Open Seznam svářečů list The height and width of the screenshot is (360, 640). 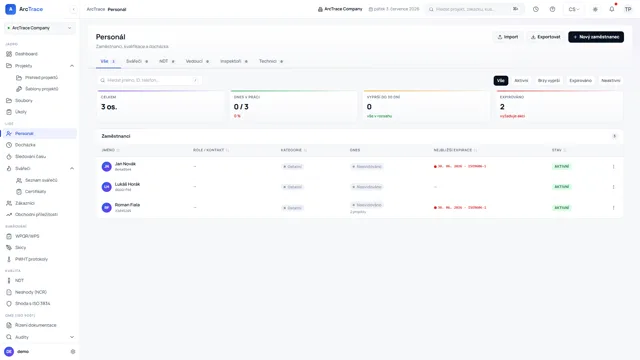pyautogui.click(x=41, y=180)
